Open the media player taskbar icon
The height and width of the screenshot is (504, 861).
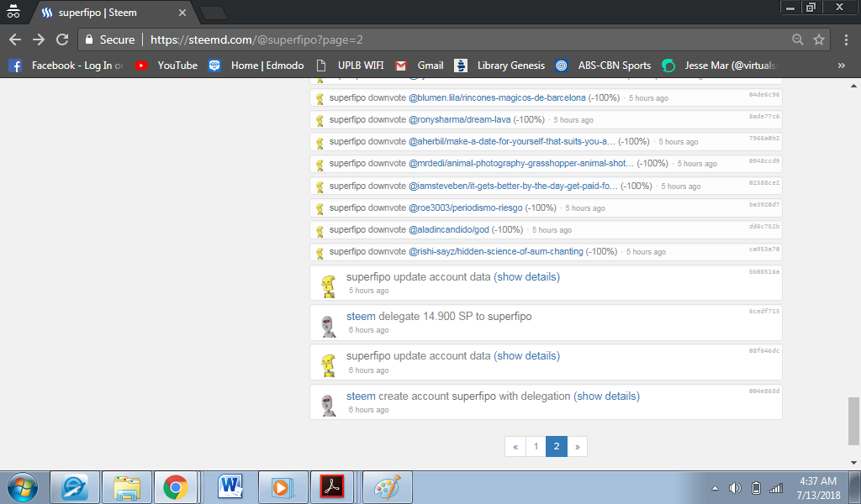point(283,487)
